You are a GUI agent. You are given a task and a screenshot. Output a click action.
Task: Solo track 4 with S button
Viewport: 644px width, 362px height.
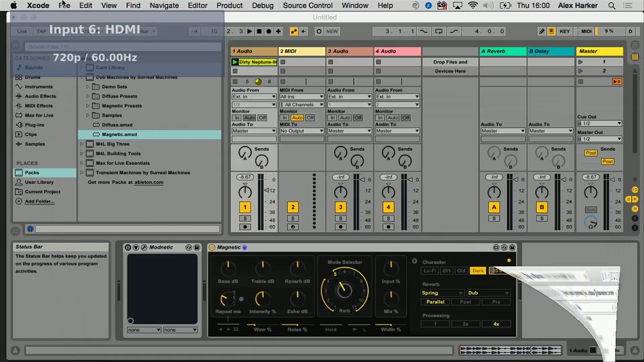click(388, 219)
